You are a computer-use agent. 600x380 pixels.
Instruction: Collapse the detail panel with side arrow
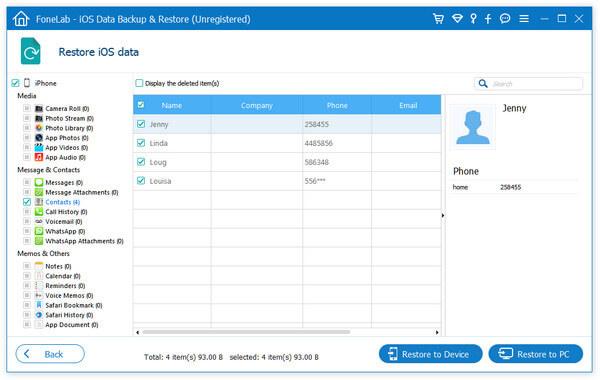(x=443, y=215)
